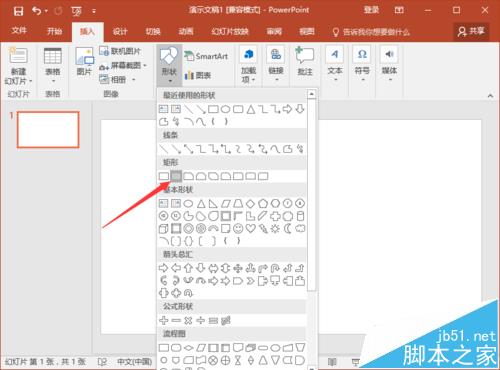500x370 pixels.
Task: Switch to the 幻灯片放映 slideshow tab
Action: pos(230,32)
